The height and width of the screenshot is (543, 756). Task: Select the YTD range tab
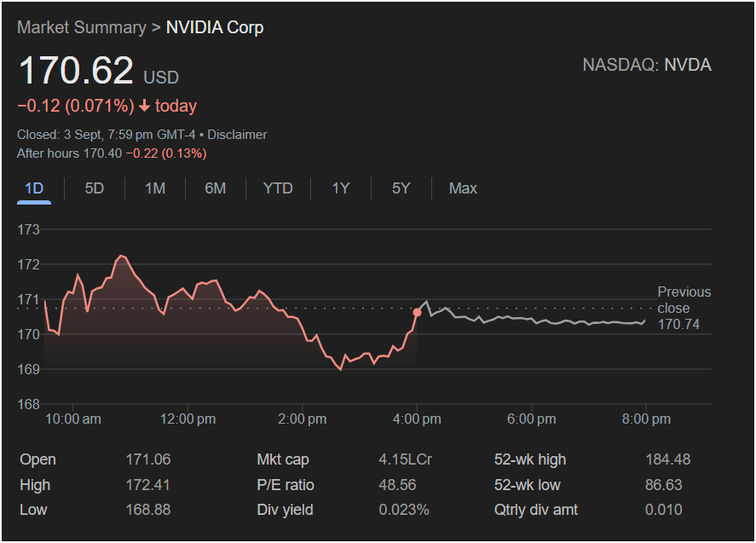pos(278,188)
